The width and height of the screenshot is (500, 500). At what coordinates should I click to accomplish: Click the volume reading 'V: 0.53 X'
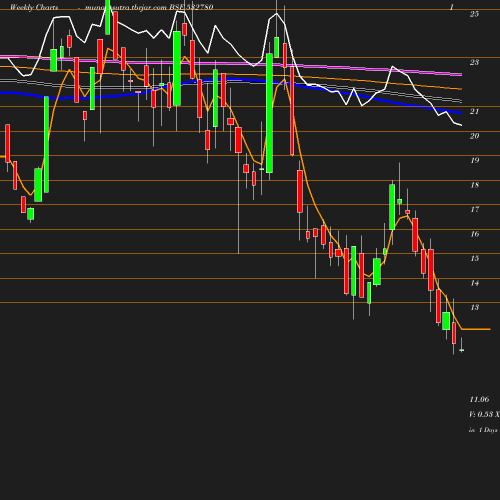(484, 414)
